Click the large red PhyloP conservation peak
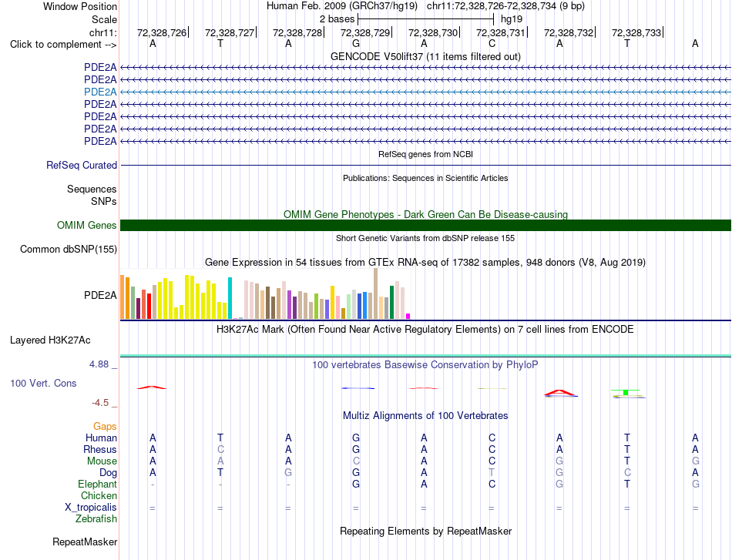Image resolution: width=732 pixels, height=560 pixels. (x=560, y=393)
